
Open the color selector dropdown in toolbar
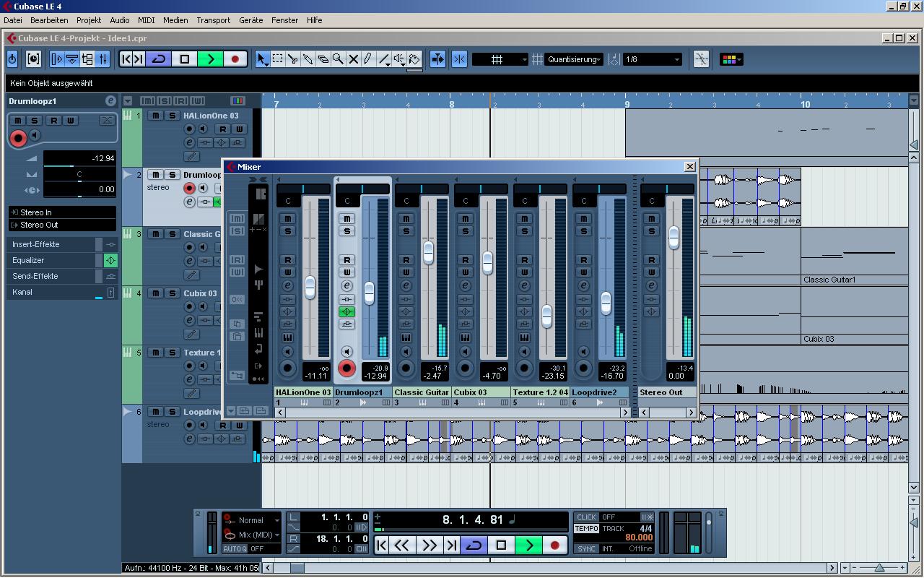point(731,59)
